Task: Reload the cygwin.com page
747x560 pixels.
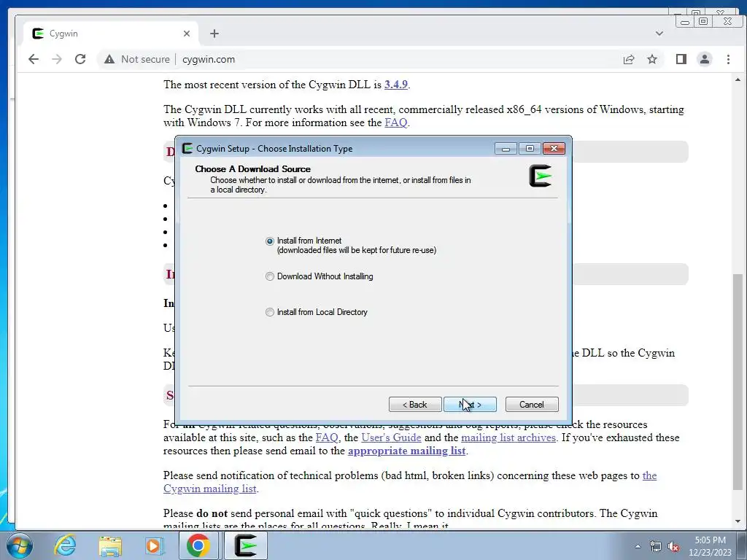Action: (80, 59)
